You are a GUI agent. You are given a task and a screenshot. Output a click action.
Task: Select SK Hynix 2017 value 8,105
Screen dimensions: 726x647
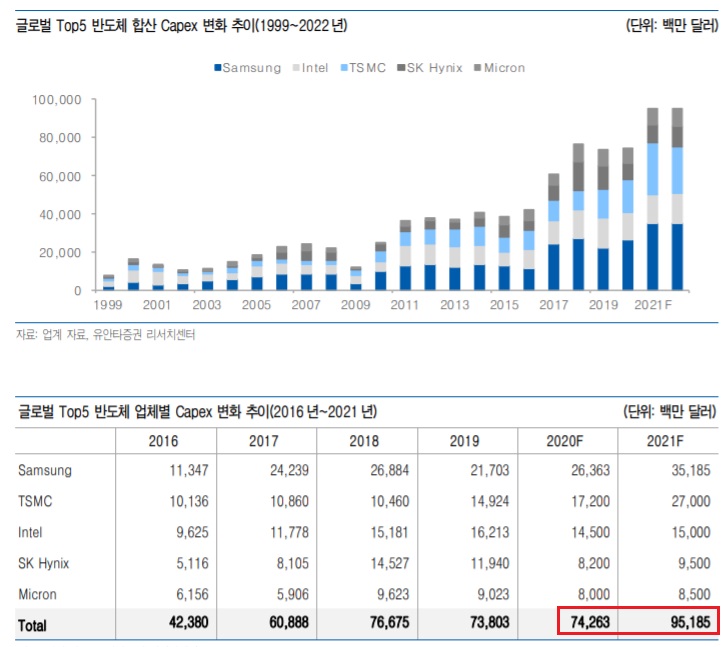tap(293, 563)
